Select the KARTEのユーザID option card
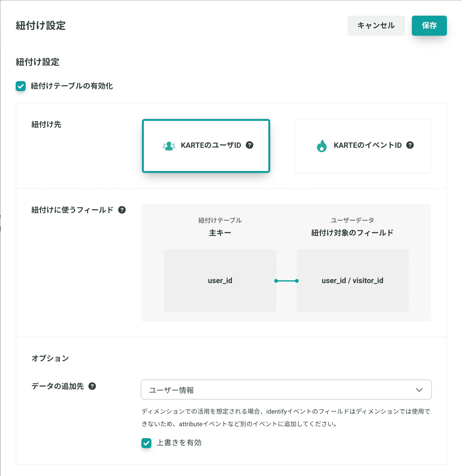 click(206, 146)
